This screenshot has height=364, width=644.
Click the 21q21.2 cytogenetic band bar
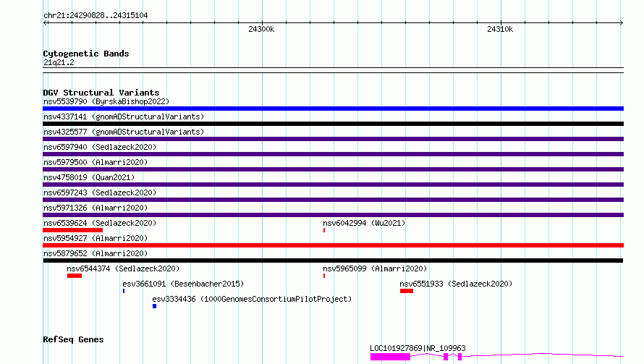point(333,70)
